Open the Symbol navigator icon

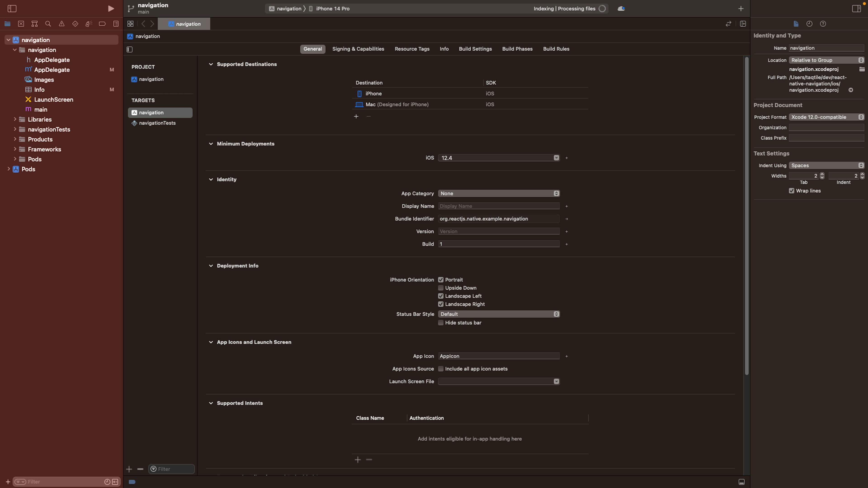click(x=34, y=23)
